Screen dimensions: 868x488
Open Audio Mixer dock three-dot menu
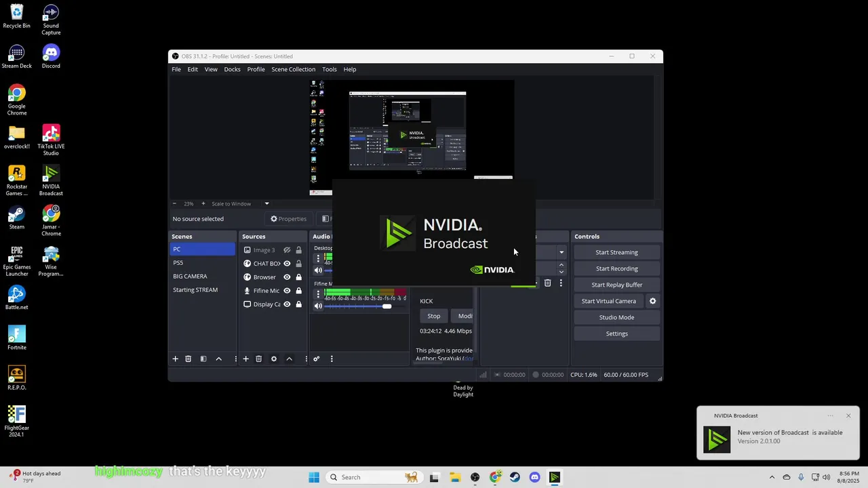(332, 359)
